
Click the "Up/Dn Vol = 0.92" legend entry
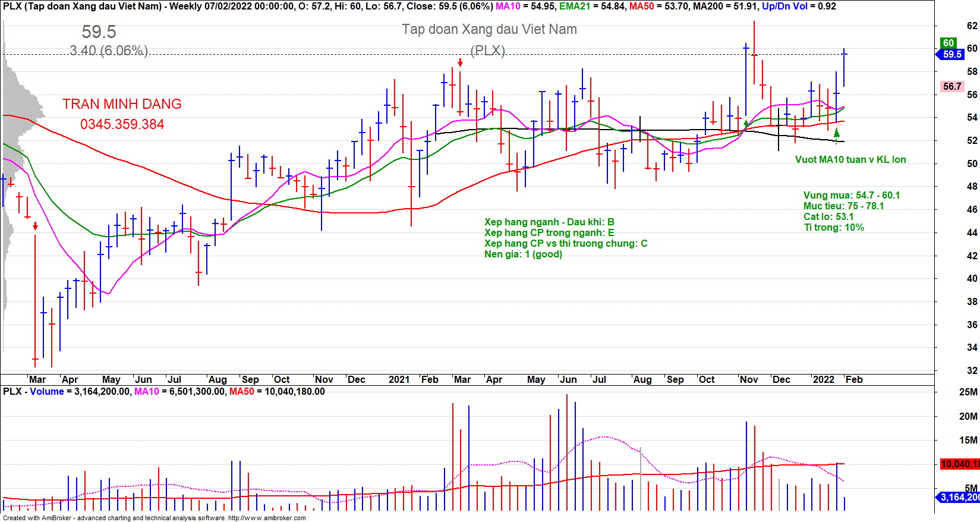[799, 7]
